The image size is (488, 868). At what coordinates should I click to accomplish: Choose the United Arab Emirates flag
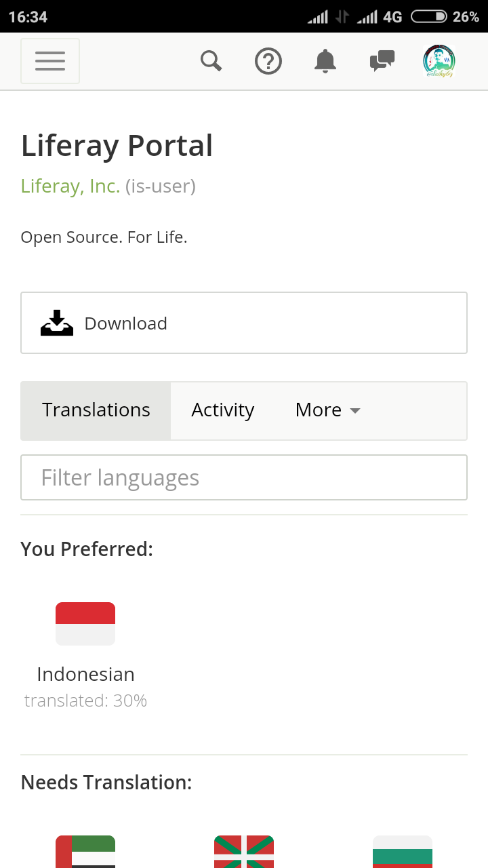pos(85,852)
